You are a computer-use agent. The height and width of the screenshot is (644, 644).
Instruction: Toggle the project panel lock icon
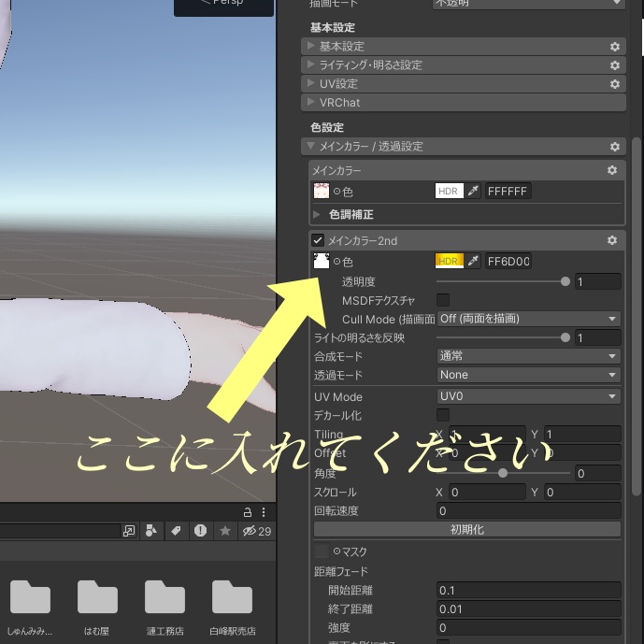coord(248,512)
